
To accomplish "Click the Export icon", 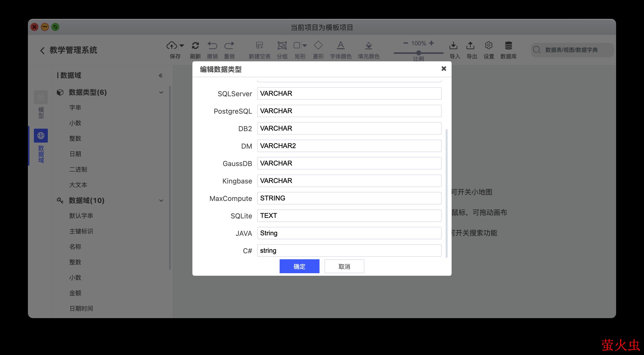I will (x=470, y=45).
